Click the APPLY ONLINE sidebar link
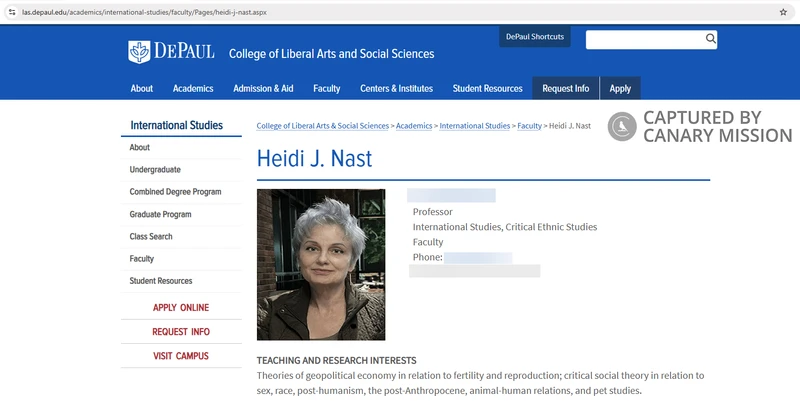Viewport: 800px width, 405px height. coord(181,308)
